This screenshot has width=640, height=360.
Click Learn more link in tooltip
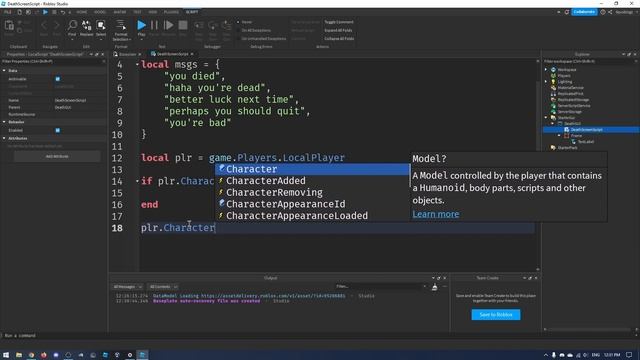click(x=436, y=214)
